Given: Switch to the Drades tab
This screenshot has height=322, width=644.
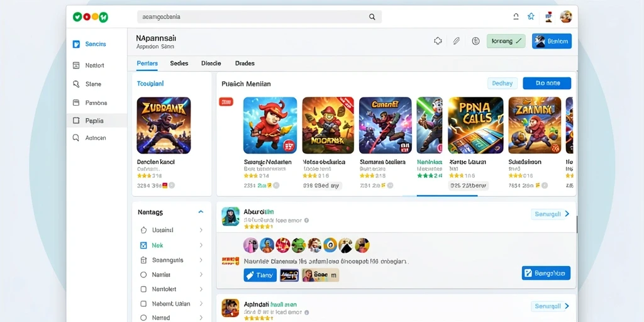Looking at the screenshot, I should (245, 64).
